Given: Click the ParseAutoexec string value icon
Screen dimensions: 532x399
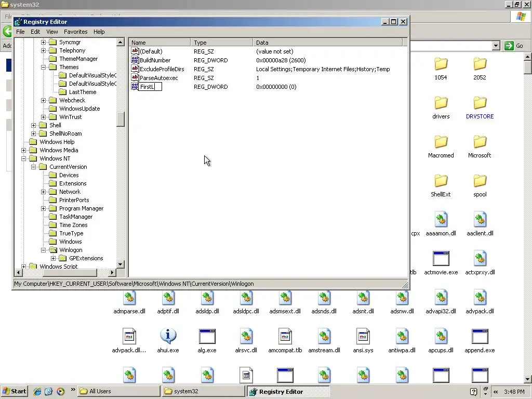Looking at the screenshot, I should [x=135, y=78].
